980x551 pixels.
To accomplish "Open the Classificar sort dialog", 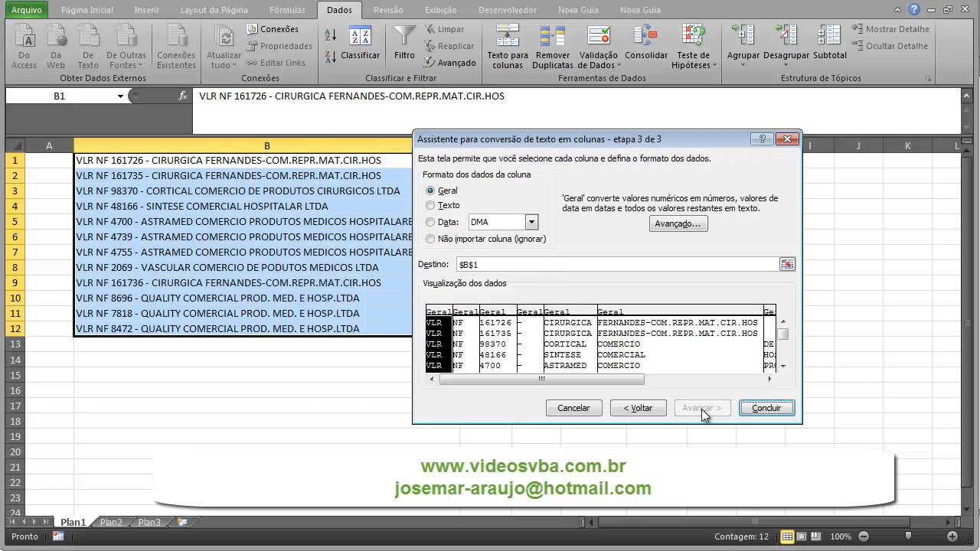I will (360, 44).
